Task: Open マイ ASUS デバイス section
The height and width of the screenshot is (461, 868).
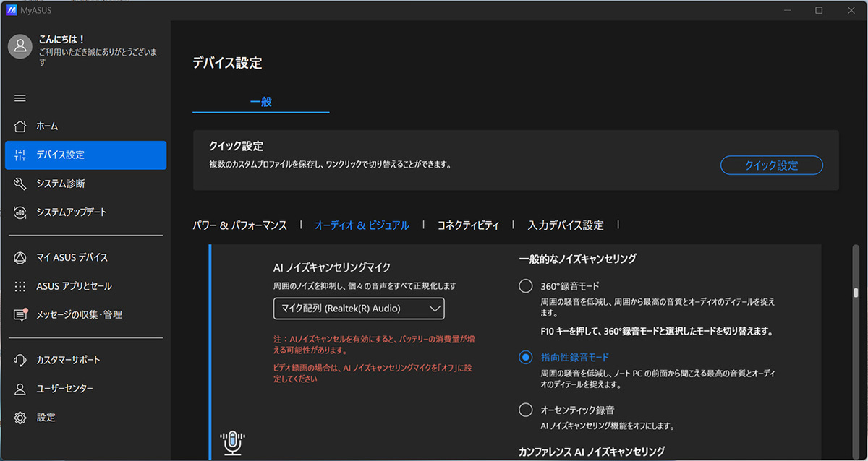Action: point(85,257)
